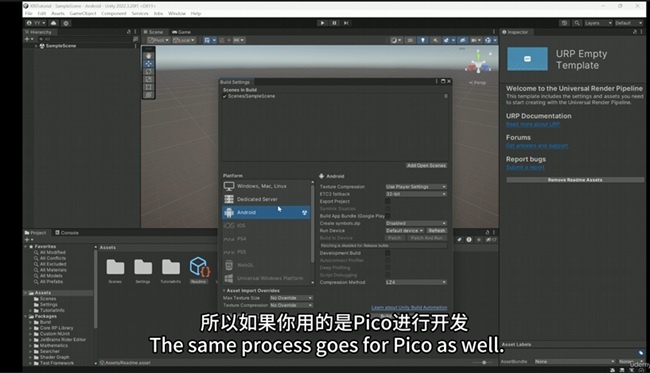Open the Layers dropdown
The image size is (650, 373).
(598, 23)
